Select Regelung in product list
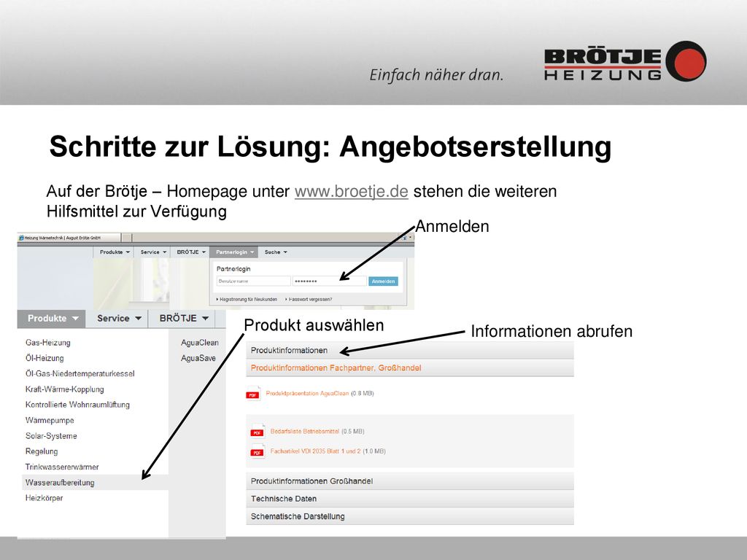The height and width of the screenshot is (560, 747). (42, 451)
